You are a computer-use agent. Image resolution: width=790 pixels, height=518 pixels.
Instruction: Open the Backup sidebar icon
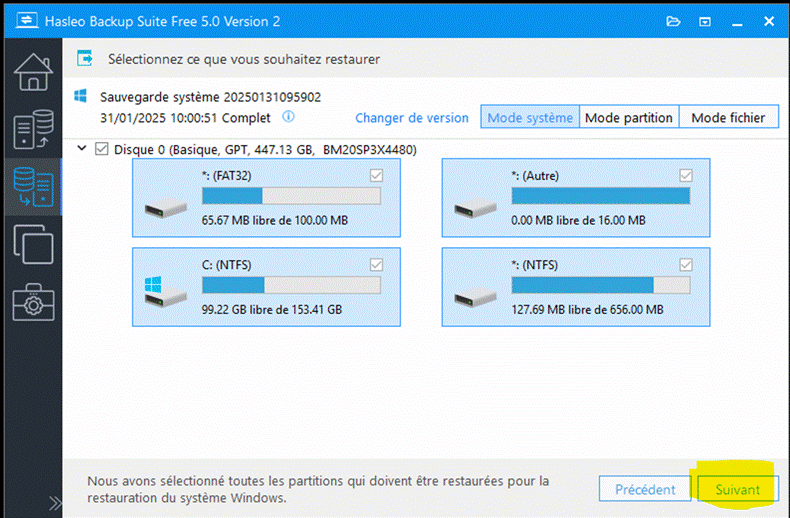tap(33, 129)
